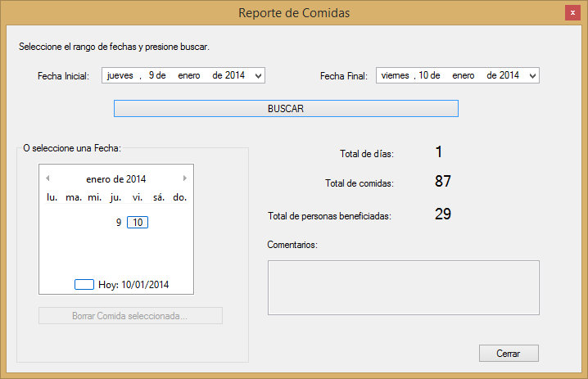Select month 'enero' in Fecha Inicial field
Image resolution: width=588 pixels, height=379 pixels.
[189, 75]
